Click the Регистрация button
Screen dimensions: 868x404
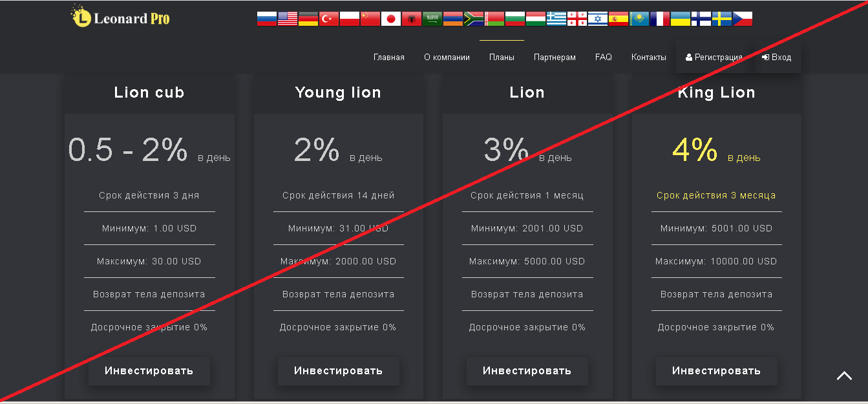pyautogui.click(x=714, y=57)
